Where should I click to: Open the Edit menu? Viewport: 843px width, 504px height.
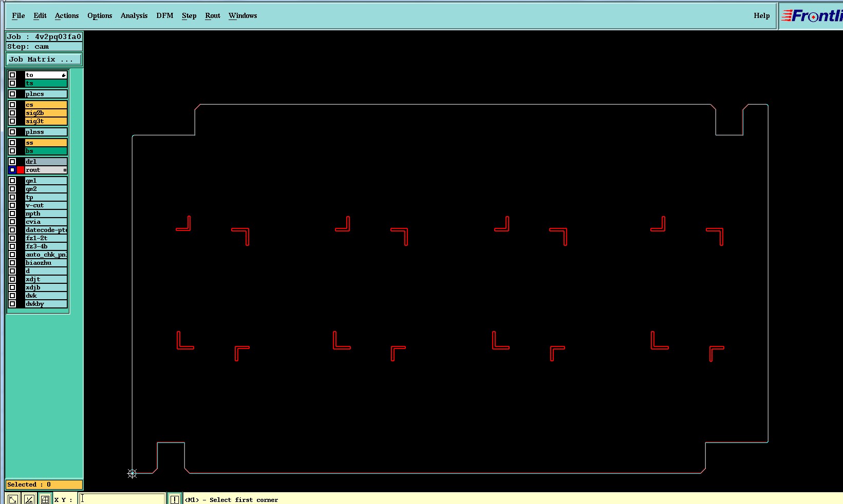pos(40,16)
